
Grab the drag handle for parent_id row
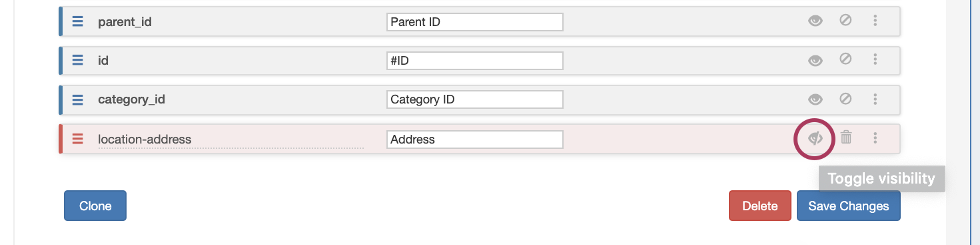pos(77,21)
